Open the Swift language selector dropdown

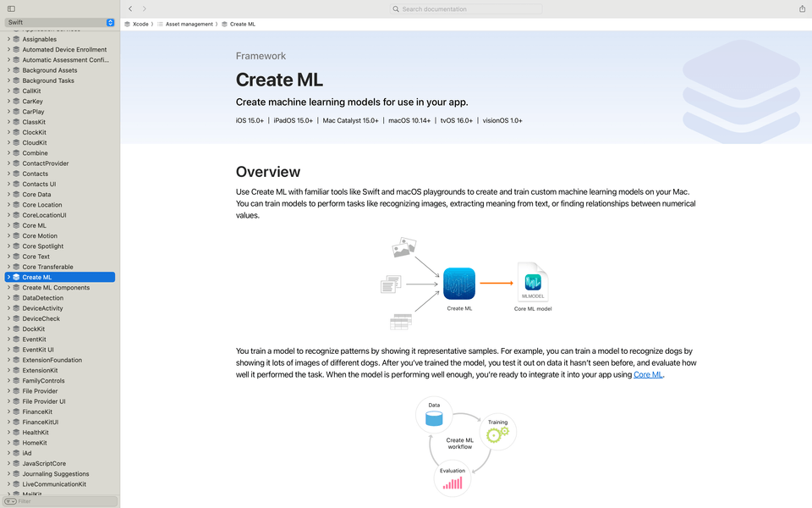point(59,22)
